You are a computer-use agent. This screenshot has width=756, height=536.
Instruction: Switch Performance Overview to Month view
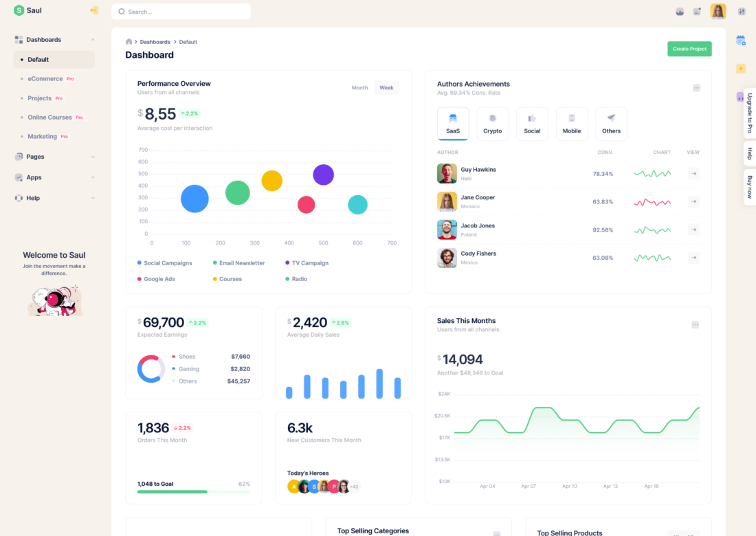click(359, 88)
